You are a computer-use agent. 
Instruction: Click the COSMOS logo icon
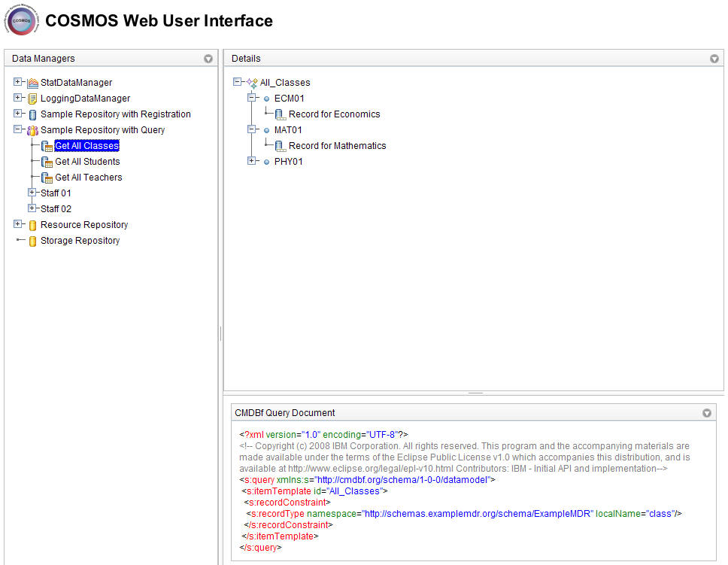coord(21,20)
